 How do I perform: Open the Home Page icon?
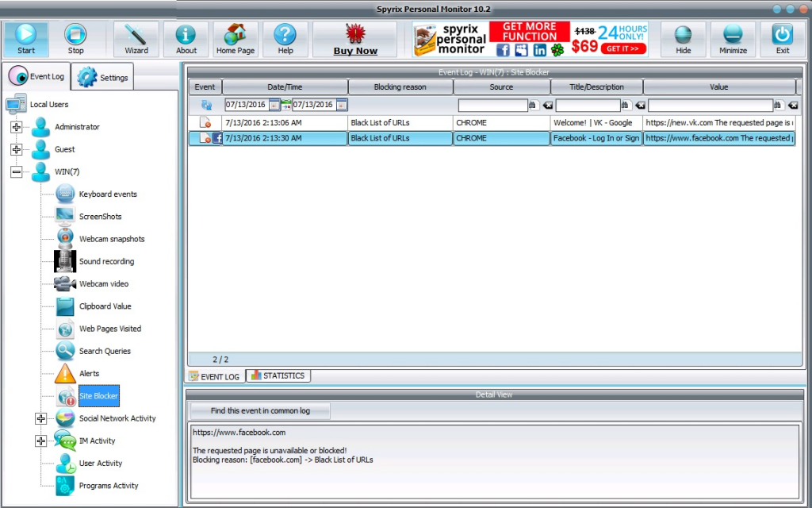click(236, 38)
